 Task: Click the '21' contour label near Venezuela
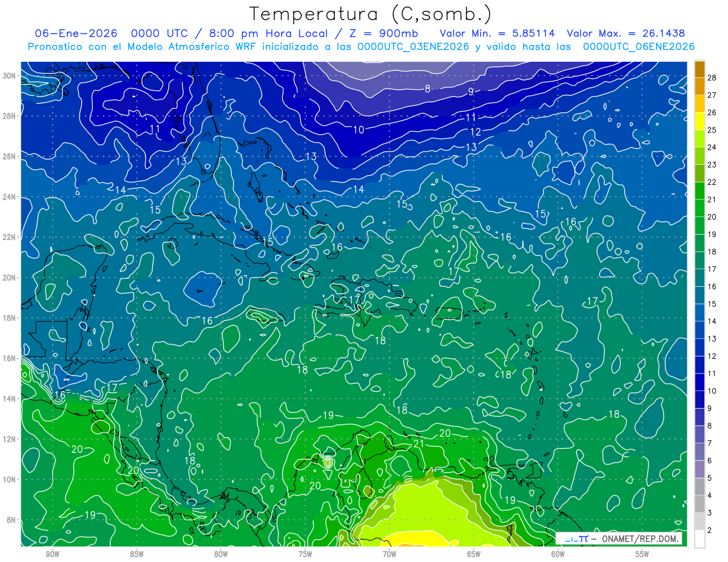pyautogui.click(x=419, y=444)
